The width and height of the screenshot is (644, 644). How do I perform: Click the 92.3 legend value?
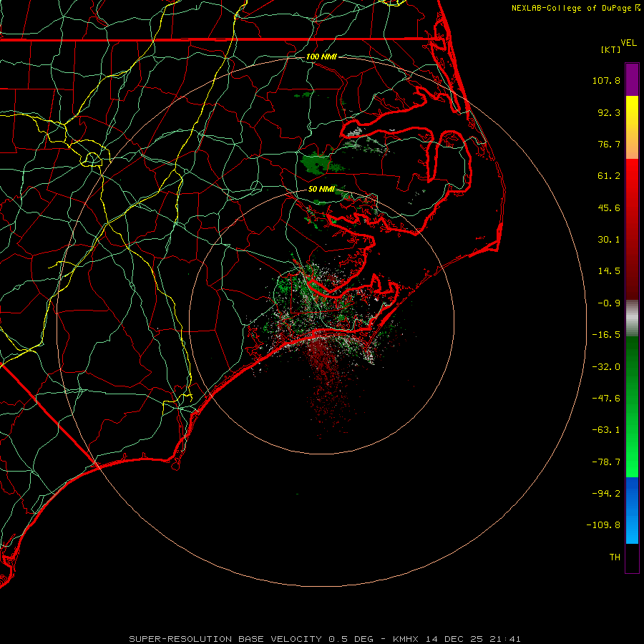tap(609, 112)
